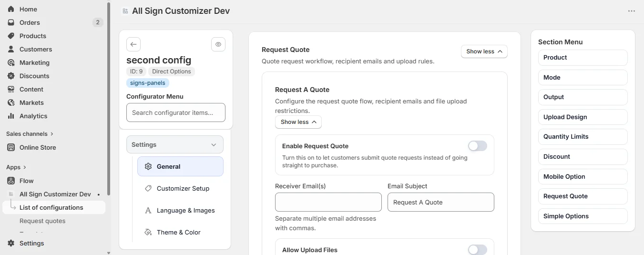Click Show less under Request A Quote
Image resolution: width=644 pixels, height=255 pixels.
pyautogui.click(x=298, y=122)
